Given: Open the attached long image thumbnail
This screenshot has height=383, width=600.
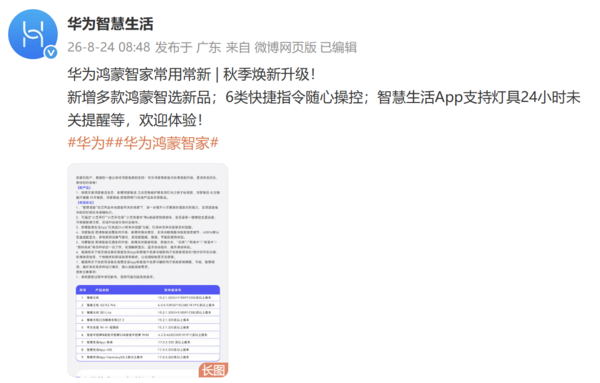Looking at the screenshot, I should (x=148, y=271).
